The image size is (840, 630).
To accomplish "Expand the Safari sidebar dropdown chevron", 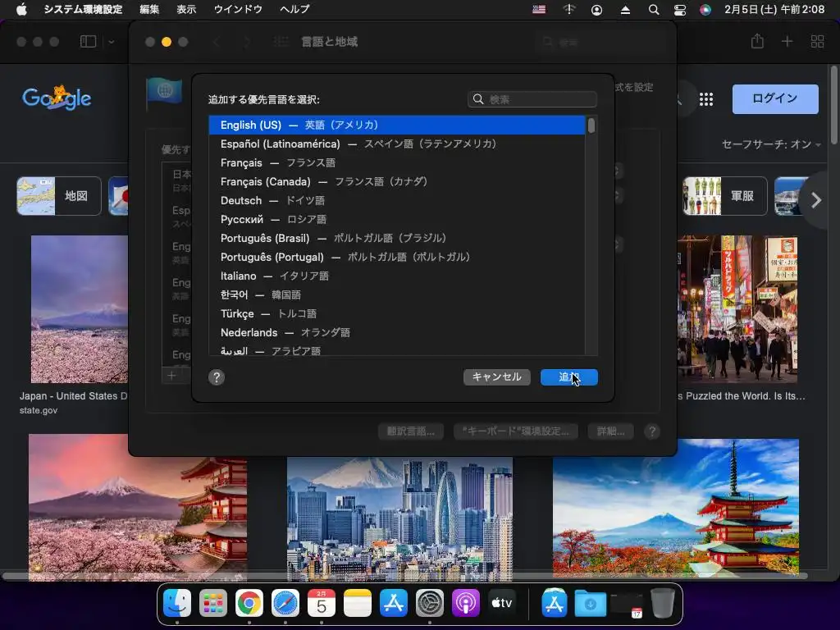I will [x=111, y=42].
